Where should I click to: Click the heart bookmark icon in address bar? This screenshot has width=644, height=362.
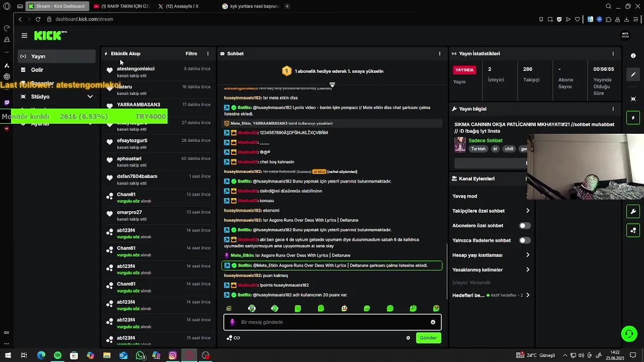tap(578, 19)
